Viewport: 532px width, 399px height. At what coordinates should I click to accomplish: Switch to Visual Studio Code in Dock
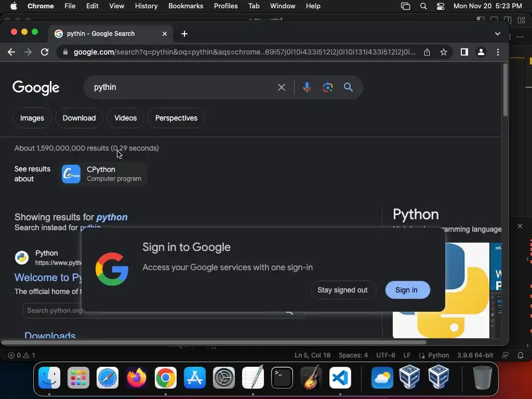tap(340, 378)
